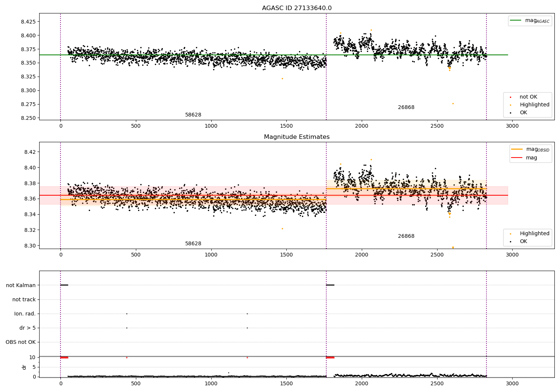The height and width of the screenshot is (392, 560).
Task: Click the 8.250 tick label on top plot
Action: point(28,118)
